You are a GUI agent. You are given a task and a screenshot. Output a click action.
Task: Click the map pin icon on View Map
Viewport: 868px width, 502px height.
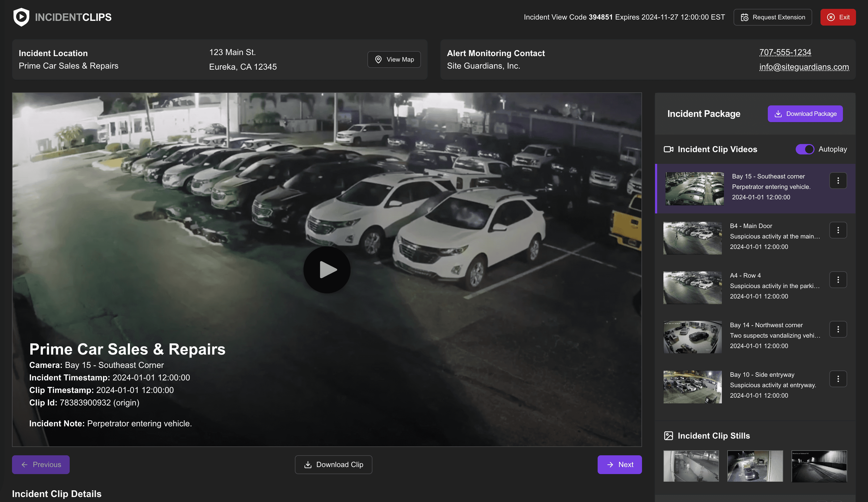coord(378,59)
